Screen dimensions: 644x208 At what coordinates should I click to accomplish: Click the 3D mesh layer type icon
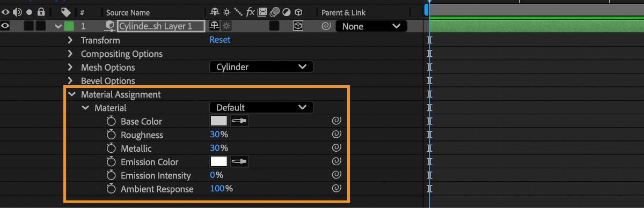tap(109, 26)
